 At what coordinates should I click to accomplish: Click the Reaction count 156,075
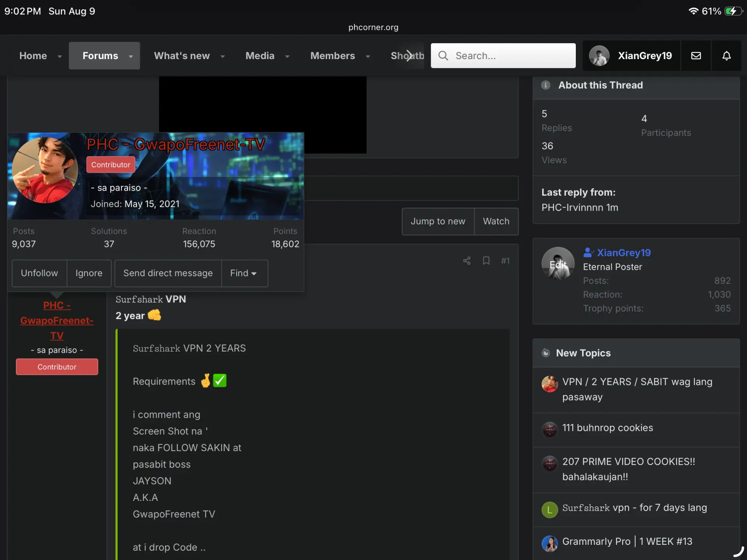[199, 244]
